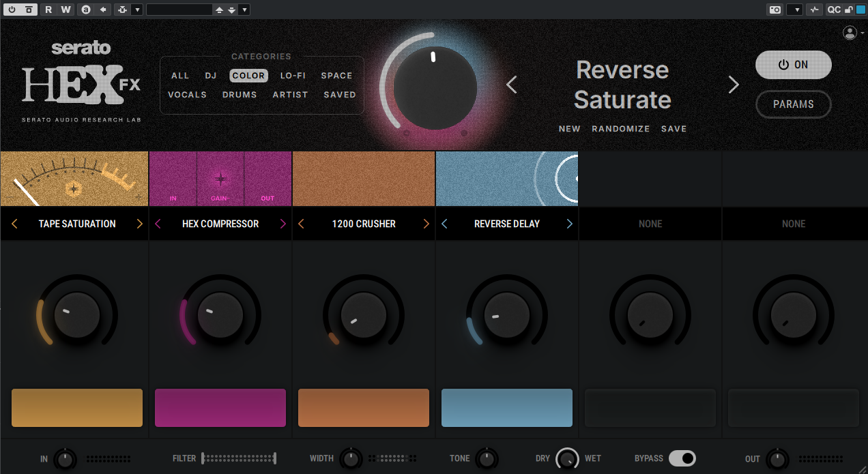Click the Reverse Delay blue thumbnail
This screenshot has width=868, height=474.
coord(507,179)
